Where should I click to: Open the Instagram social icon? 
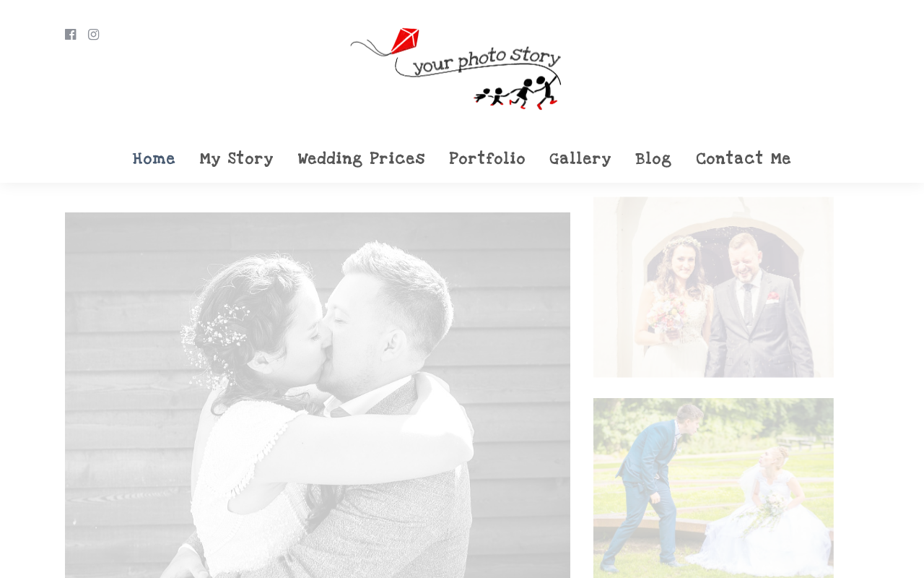(94, 35)
